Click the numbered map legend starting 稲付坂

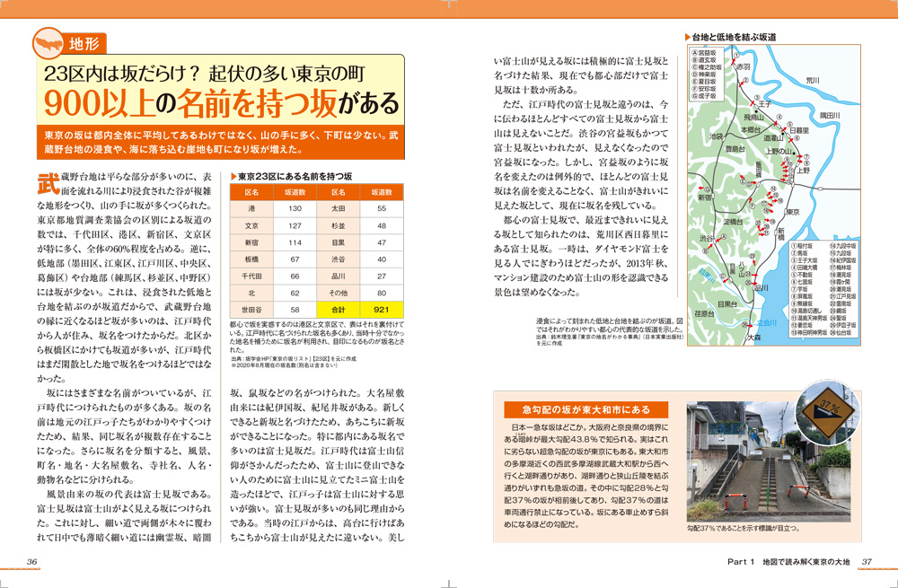824,290
